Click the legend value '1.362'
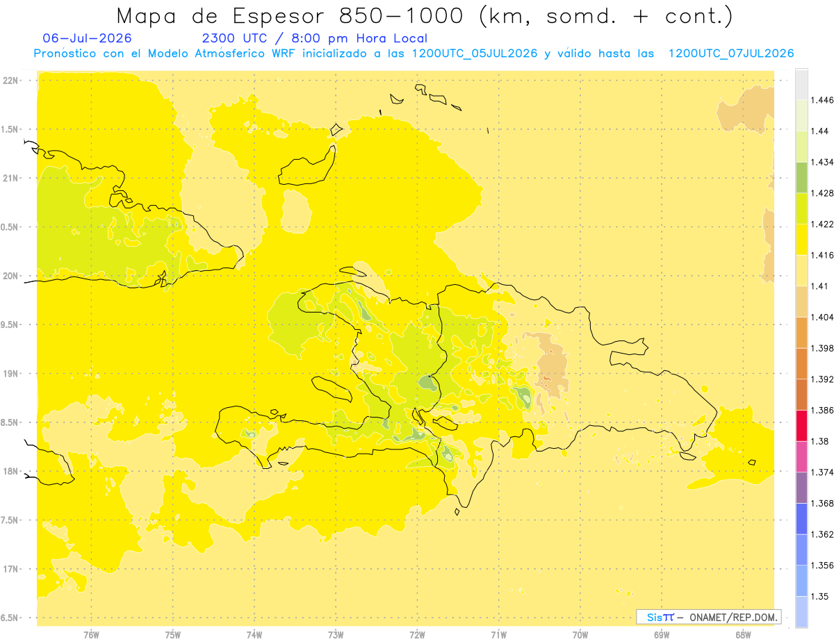 821,534
